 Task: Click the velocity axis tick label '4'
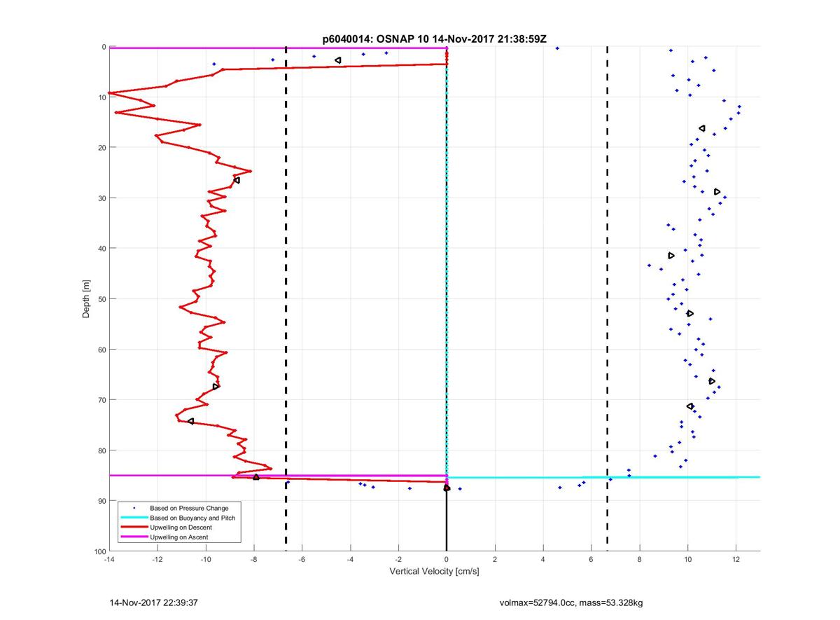tap(543, 560)
